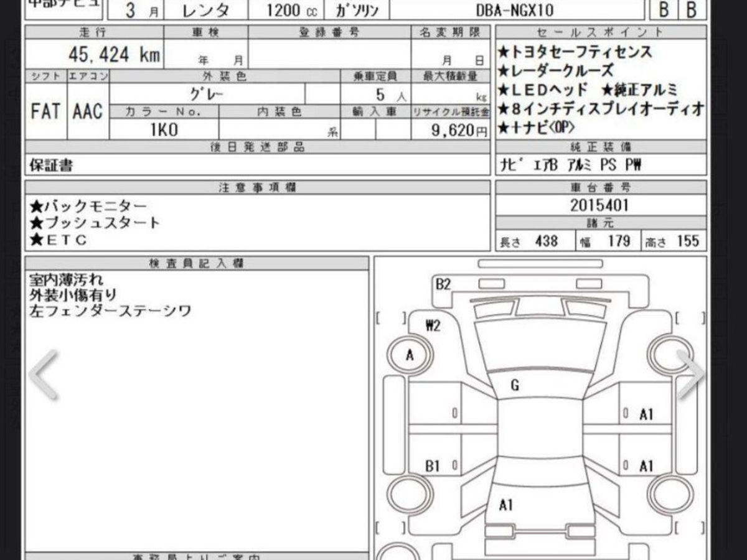
Task: Click the DBA-NGX10 model code
Action: pyautogui.click(x=517, y=10)
